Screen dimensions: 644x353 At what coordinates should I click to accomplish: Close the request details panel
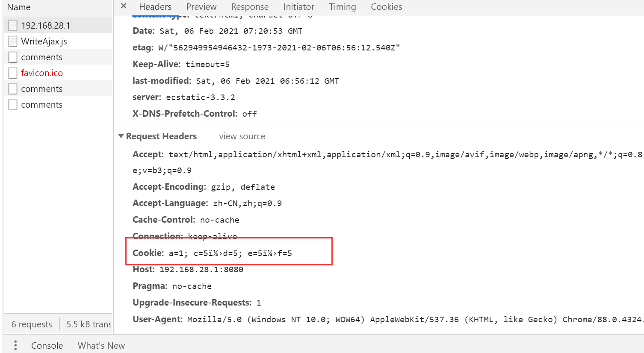[x=124, y=6]
